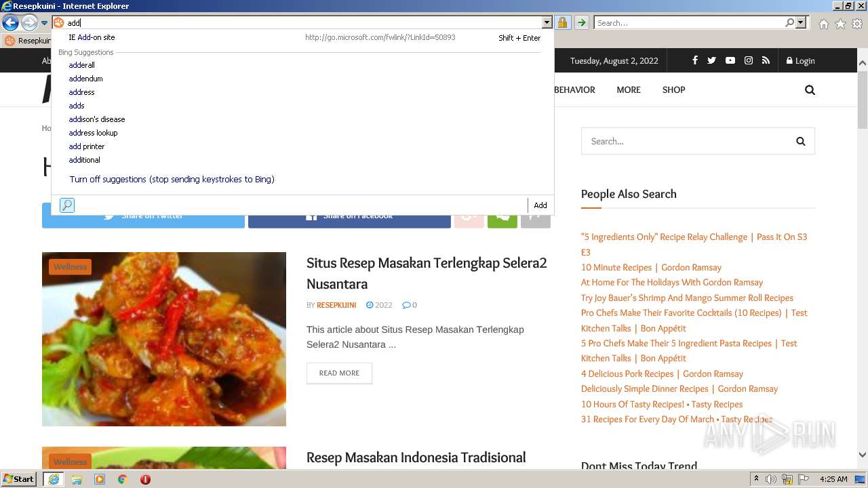Open the site's Twitter icon in header
868x488 pixels.
(x=711, y=60)
